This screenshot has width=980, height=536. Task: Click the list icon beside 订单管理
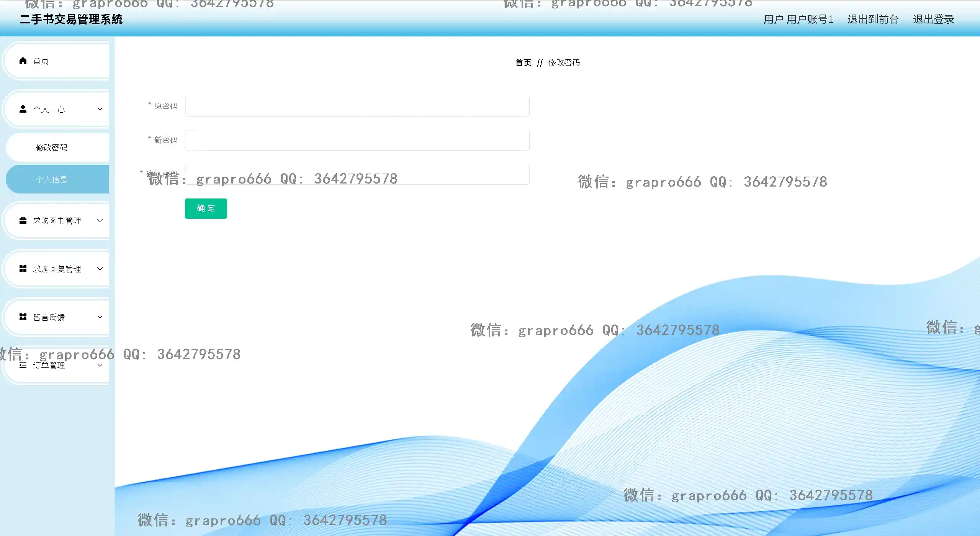pos(23,365)
